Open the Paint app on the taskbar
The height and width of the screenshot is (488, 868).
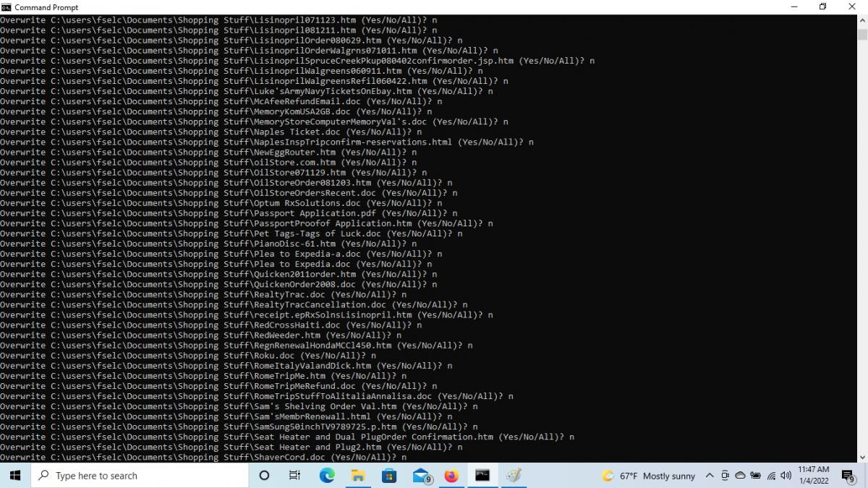[x=514, y=475]
